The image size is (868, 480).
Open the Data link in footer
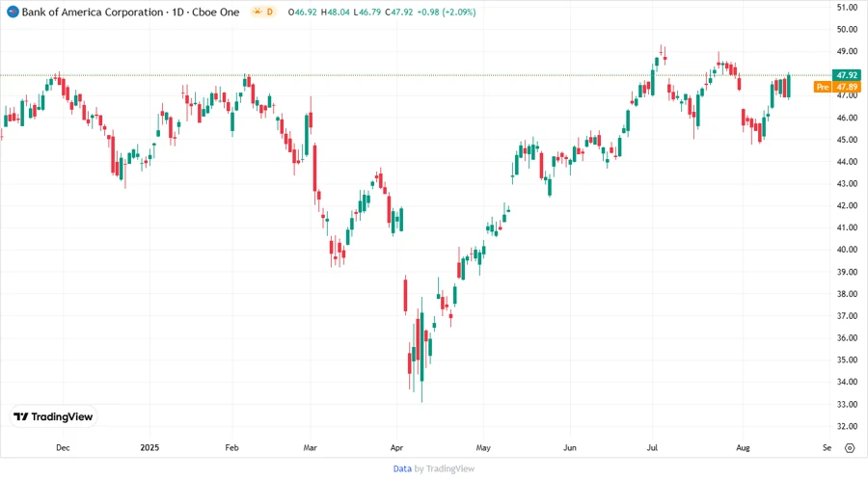click(402, 468)
